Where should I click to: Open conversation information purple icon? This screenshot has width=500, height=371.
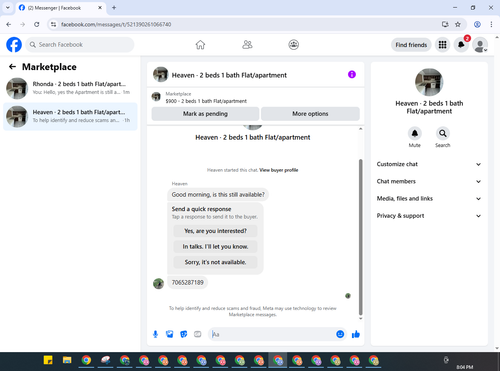click(x=352, y=74)
